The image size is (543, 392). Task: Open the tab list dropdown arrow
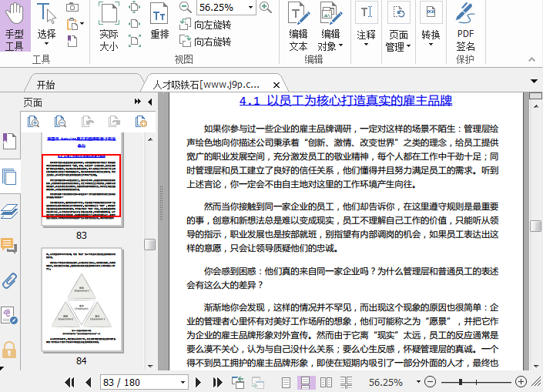pos(534,82)
